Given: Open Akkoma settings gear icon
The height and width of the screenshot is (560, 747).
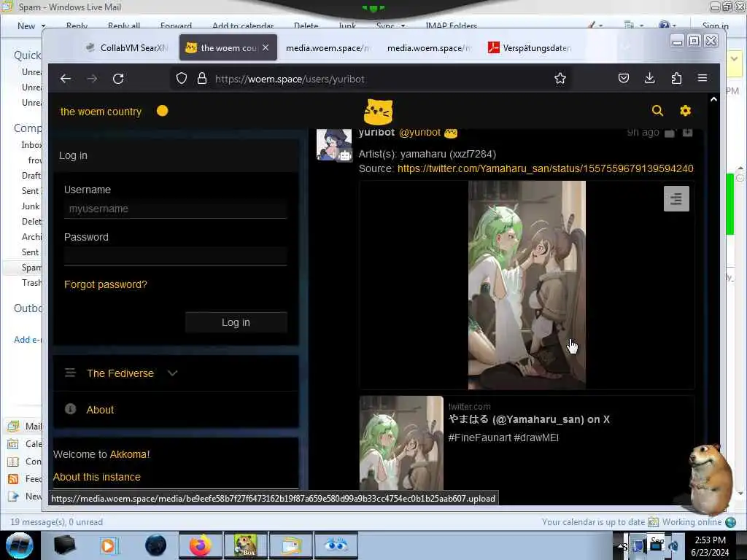Looking at the screenshot, I should click(x=685, y=111).
